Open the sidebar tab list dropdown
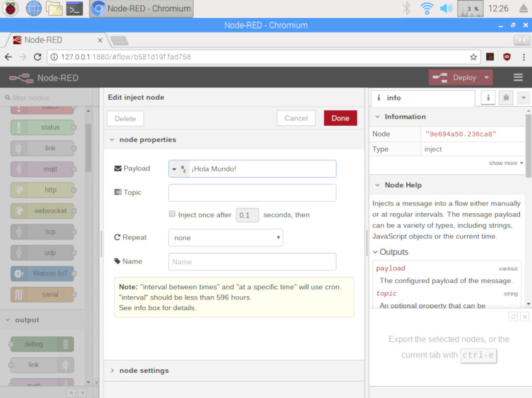The width and height of the screenshot is (532, 398). pyautogui.click(x=523, y=98)
